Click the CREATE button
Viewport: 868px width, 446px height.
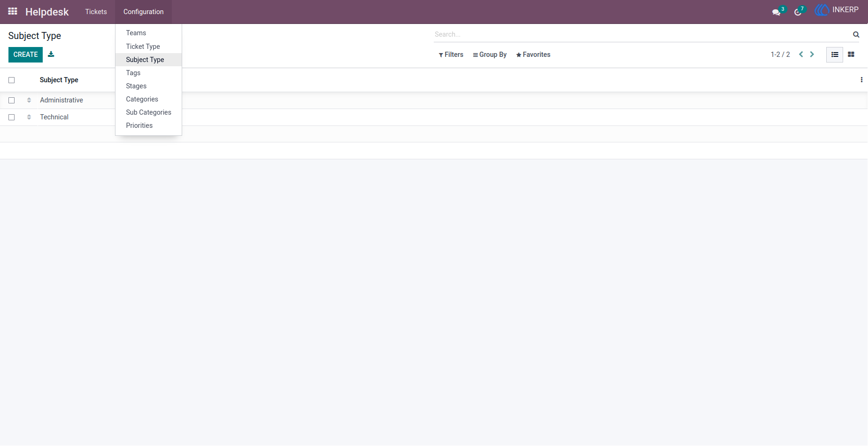coord(25,55)
